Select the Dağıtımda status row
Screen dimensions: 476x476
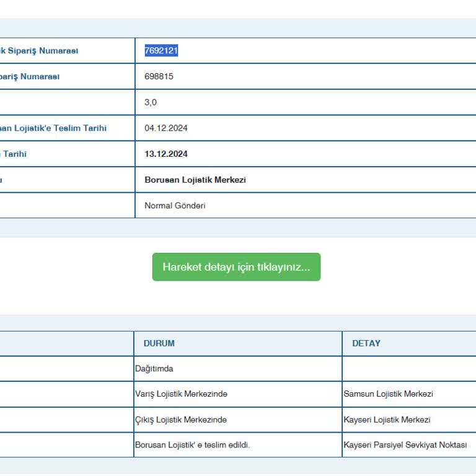point(154,369)
